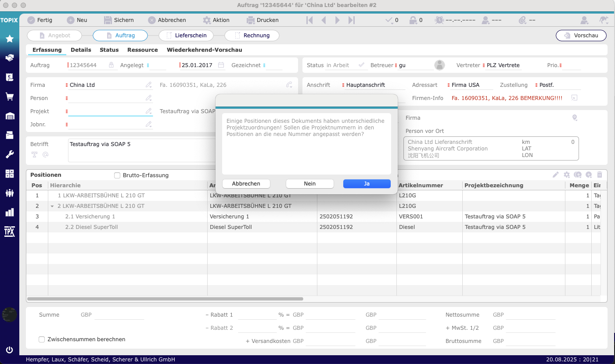Open Favorites star in the sidebar
Viewport: 615px width, 364px height.
(9, 39)
